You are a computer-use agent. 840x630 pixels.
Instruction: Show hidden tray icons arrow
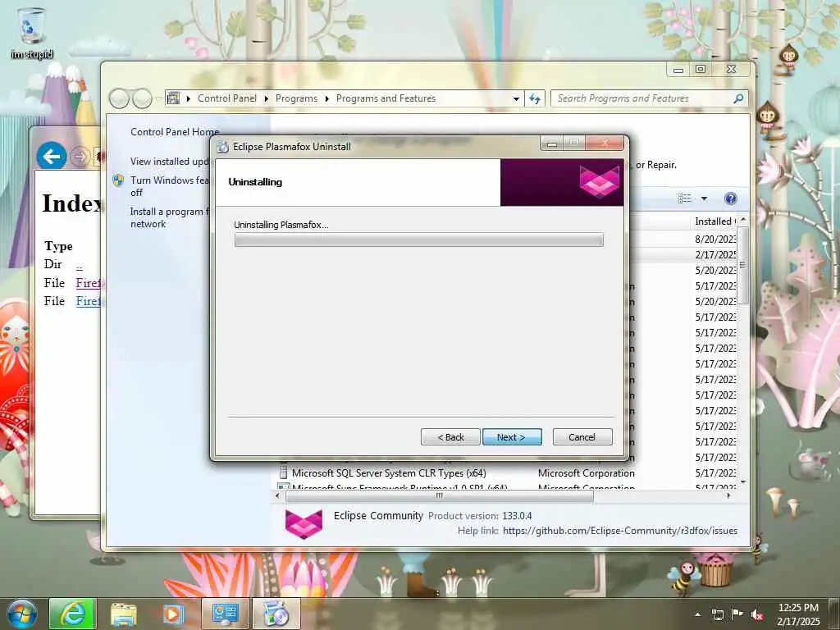point(697,614)
